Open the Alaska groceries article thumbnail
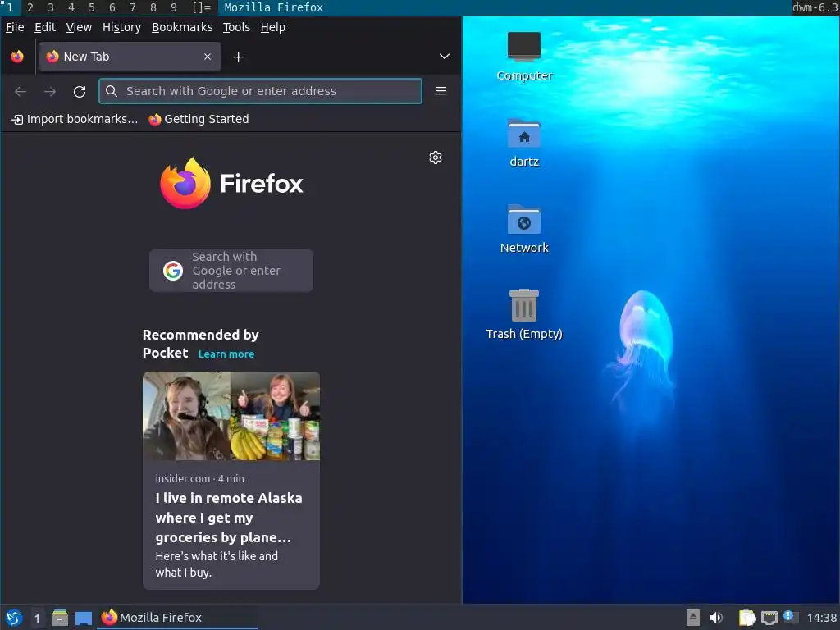Viewport: 840px width, 630px height. [x=231, y=416]
